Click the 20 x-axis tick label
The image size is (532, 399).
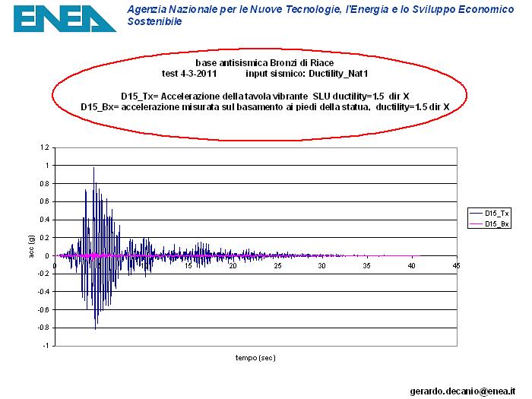pyautogui.click(x=233, y=265)
